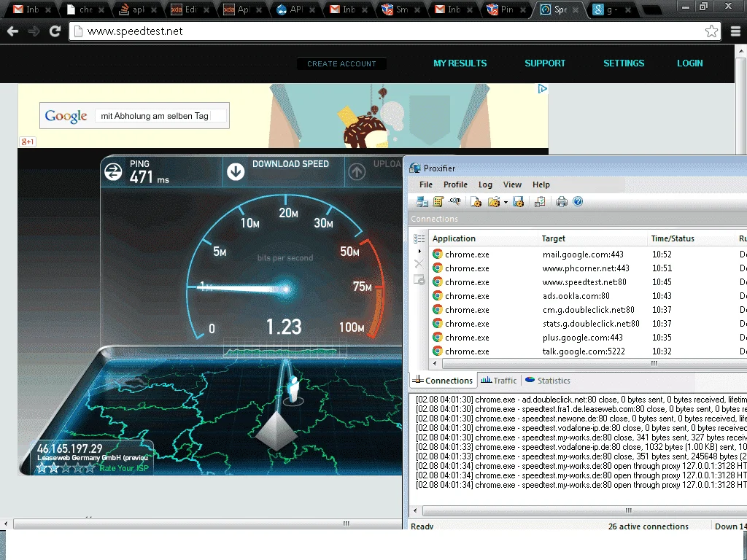Viewport: 747px width, 560px height.
Task: Click the star rating under Leaseweb Germany
Action: click(66, 468)
